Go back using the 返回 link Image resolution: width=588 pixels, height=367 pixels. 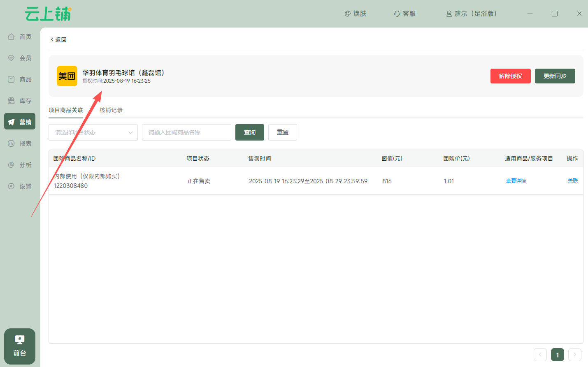[x=58, y=40]
